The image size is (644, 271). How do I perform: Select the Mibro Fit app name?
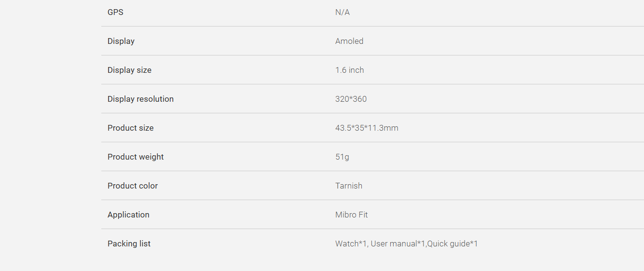[x=351, y=215]
